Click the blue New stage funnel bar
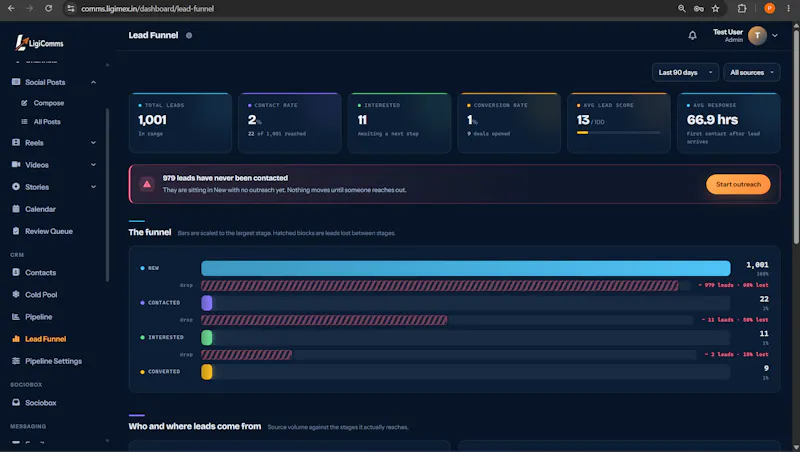Screen dimensions: 800x452 coord(466,268)
